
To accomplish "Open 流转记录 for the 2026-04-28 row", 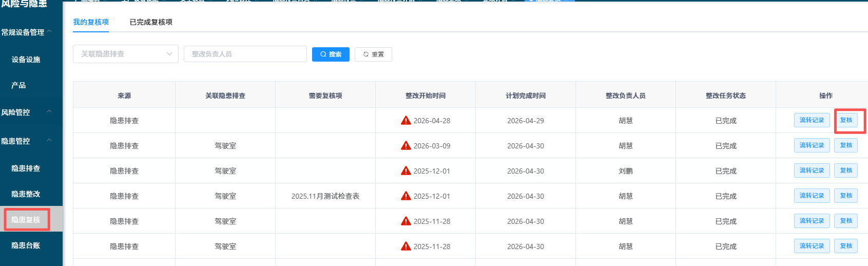I will click(812, 120).
